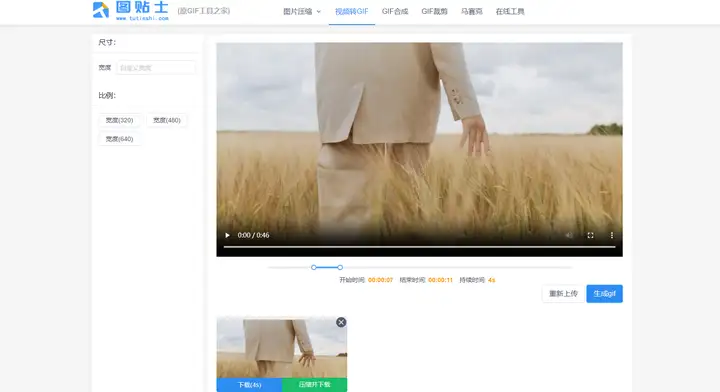Mute the video player volume
This screenshot has height=392, width=720.
[x=569, y=235]
